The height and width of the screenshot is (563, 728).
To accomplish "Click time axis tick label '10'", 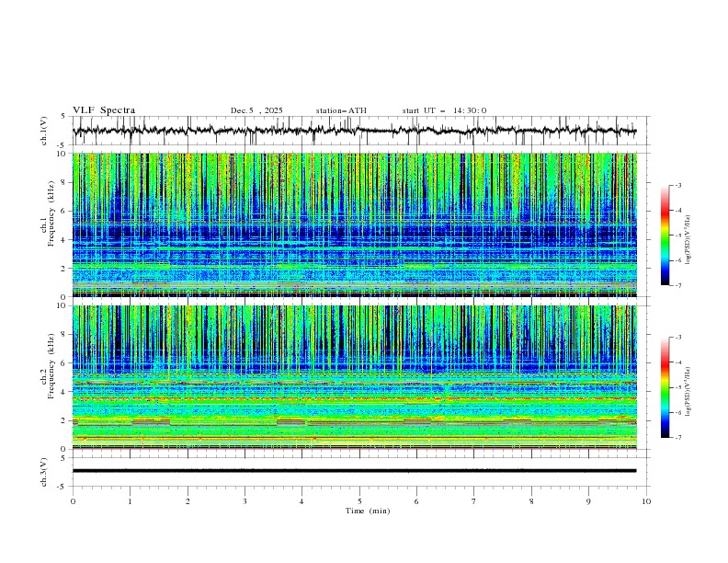I will tap(646, 501).
